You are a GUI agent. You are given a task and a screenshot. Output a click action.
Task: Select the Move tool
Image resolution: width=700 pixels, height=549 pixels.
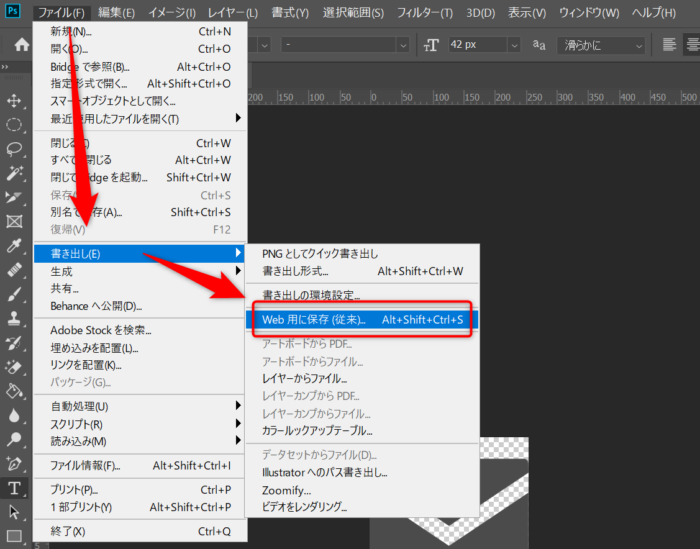tap(15, 101)
